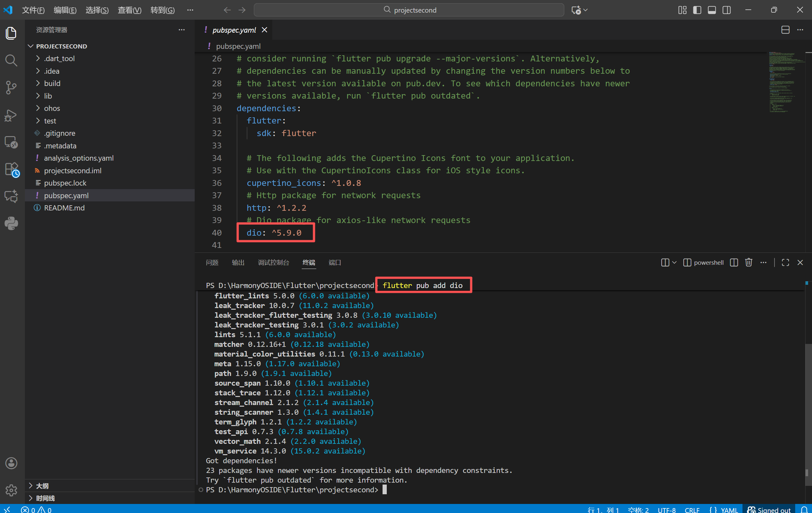Expand the 大纲 outline section
This screenshot has width=812, height=513.
pyautogui.click(x=42, y=486)
